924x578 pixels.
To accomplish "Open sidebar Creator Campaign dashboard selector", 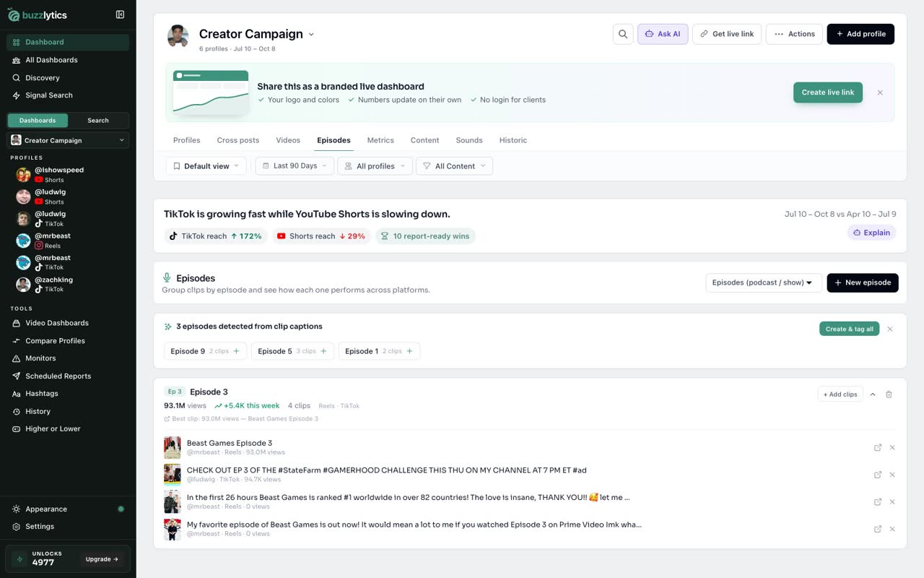I will coord(68,140).
